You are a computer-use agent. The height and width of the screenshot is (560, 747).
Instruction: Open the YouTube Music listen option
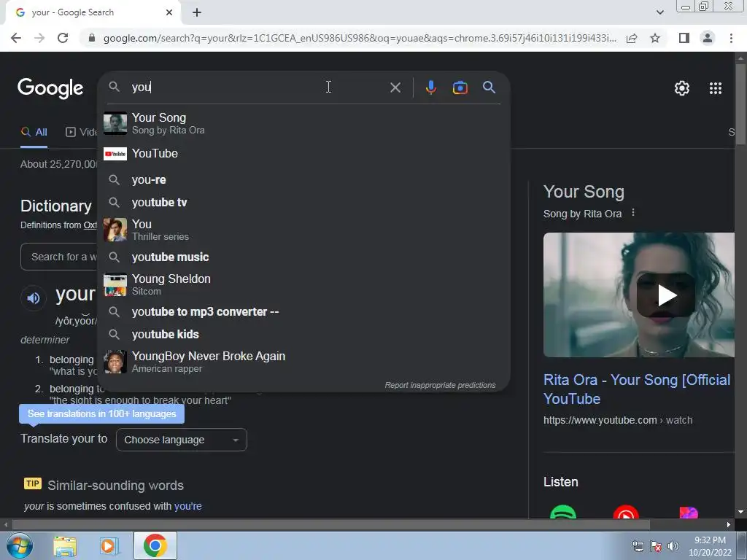point(626,512)
